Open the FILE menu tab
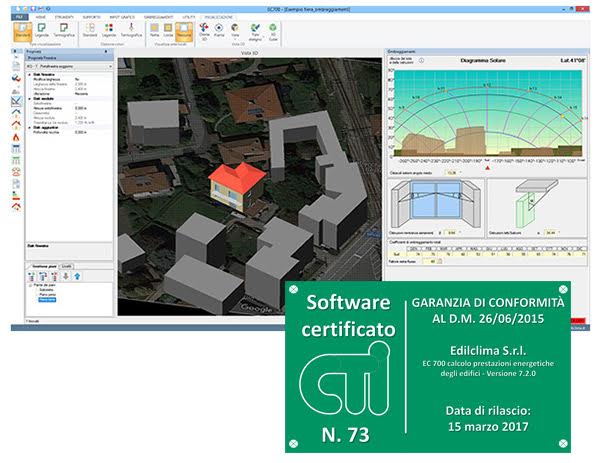The image size is (600, 463). click(x=19, y=17)
